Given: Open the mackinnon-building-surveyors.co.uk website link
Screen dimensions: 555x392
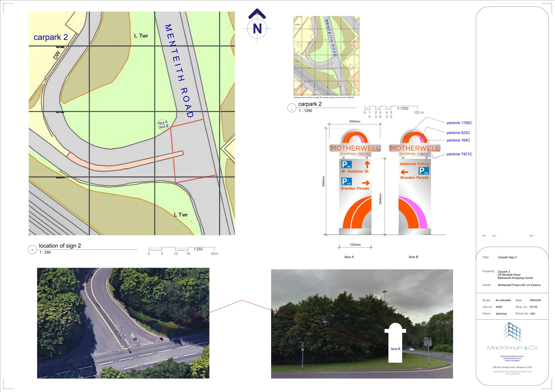Looking at the screenshot, I should tap(513, 371).
